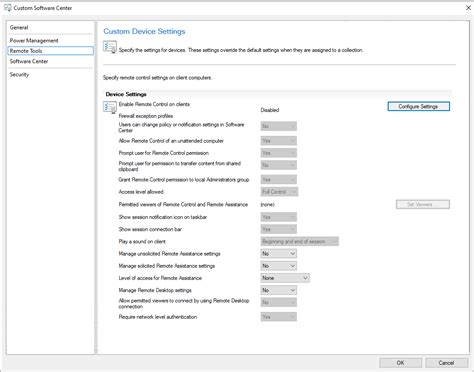Open Manage unsolicited Remote Assistance settings dropdown
This screenshot has width=474, height=372.
point(278,254)
